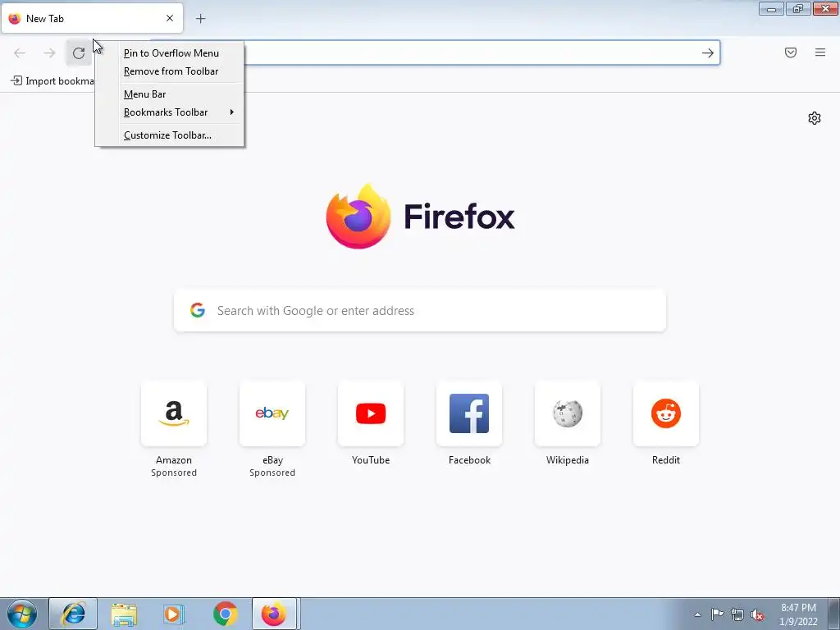Launch Google Chrome from taskbar
The height and width of the screenshot is (630, 840).
[225, 614]
